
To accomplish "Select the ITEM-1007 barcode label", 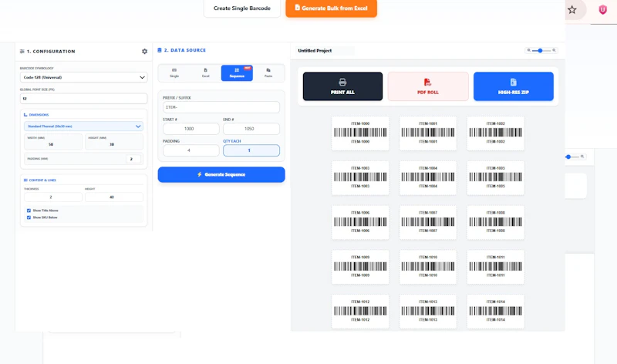I will coord(428,222).
